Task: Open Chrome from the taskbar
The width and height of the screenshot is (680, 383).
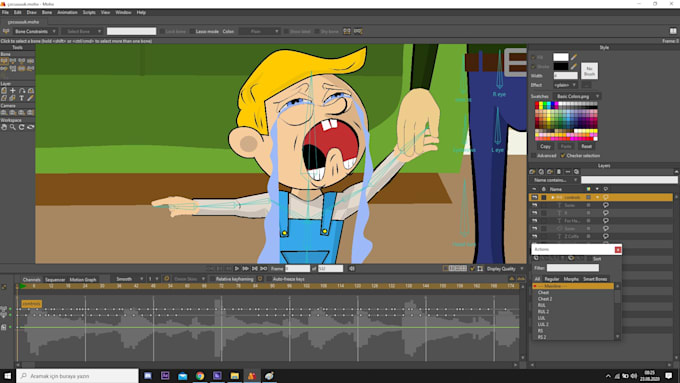Action: [x=200, y=376]
